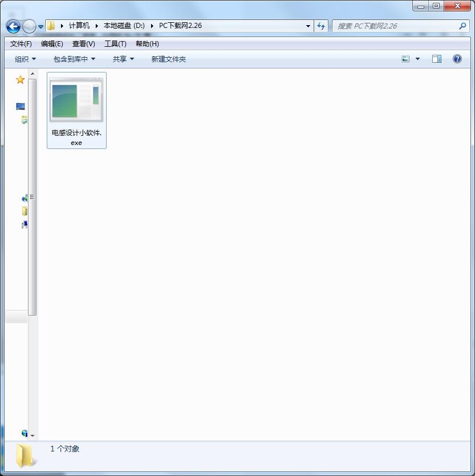Open the 工具(T) menu
Screen dimensions: 475x476
tap(115, 44)
